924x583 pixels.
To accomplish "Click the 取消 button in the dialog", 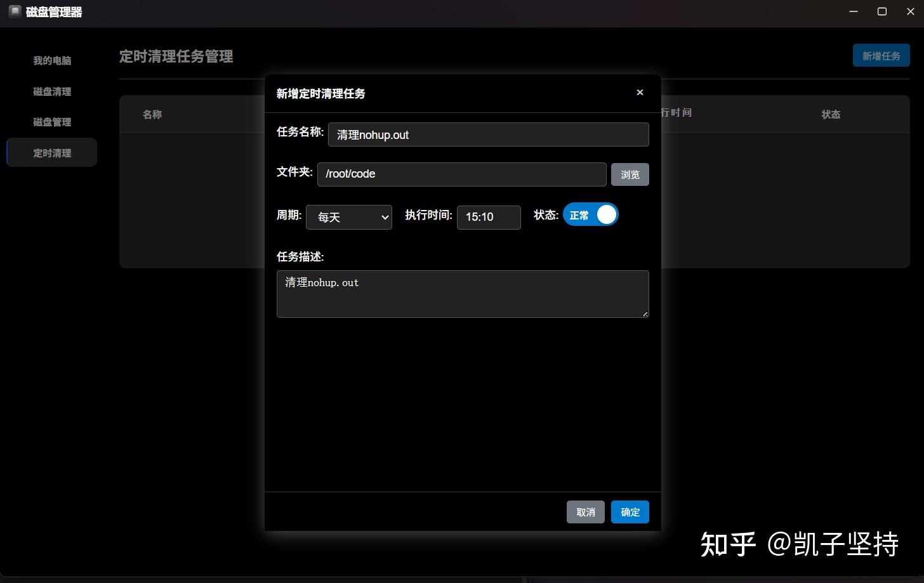I will click(x=585, y=512).
